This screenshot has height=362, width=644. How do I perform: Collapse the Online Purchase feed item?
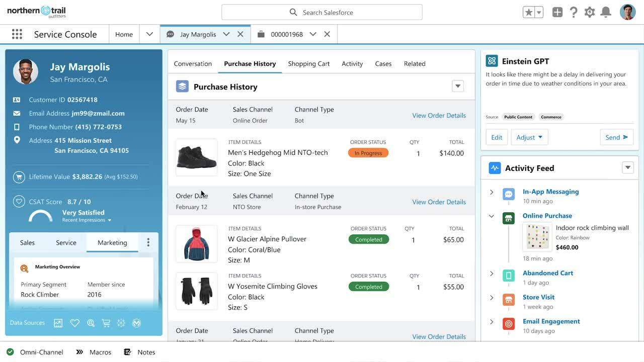pos(492,216)
